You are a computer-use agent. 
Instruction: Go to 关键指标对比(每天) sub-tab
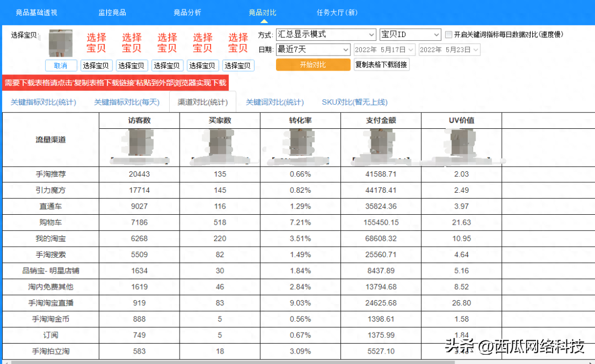[x=127, y=102]
